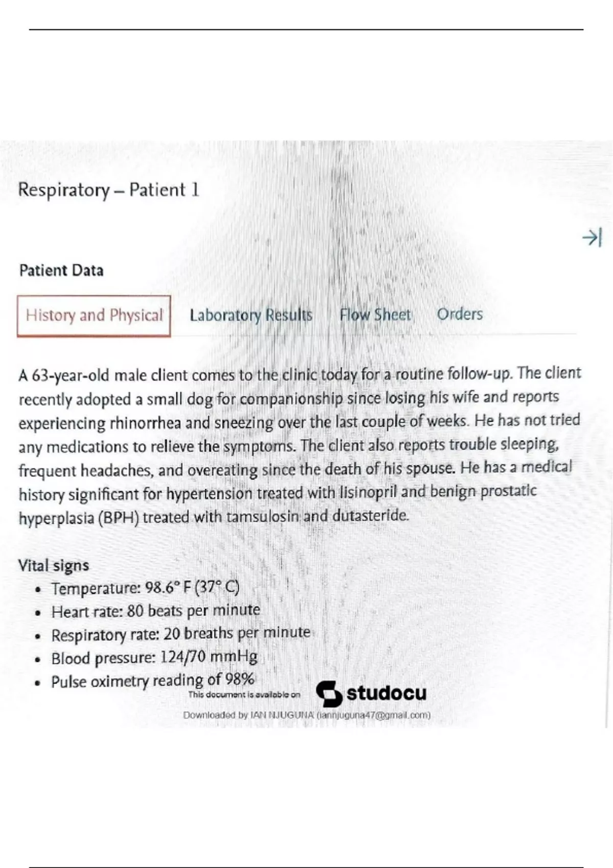Open the Flow Sheet tab
Image resolution: width=613 pixels, height=868 pixels.
(x=375, y=315)
